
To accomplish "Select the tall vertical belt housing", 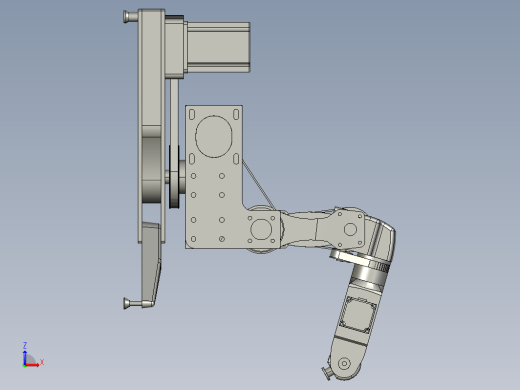I will [x=151, y=125].
